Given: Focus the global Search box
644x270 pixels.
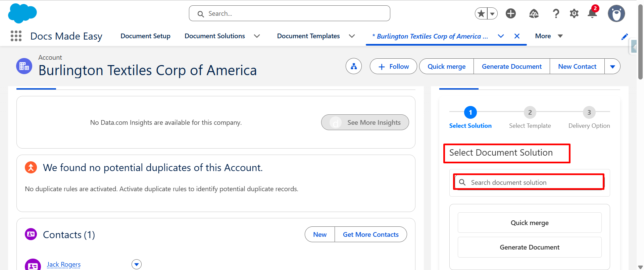Looking at the screenshot, I should click(290, 13).
